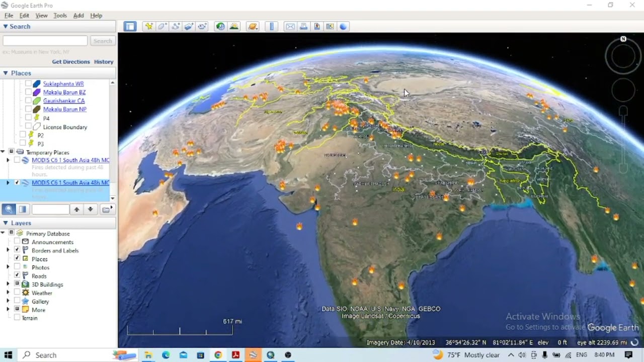Viewport: 644px width, 362px height.
Task: Select the Add Image Overlay tool
Action: pyautogui.click(x=189, y=27)
